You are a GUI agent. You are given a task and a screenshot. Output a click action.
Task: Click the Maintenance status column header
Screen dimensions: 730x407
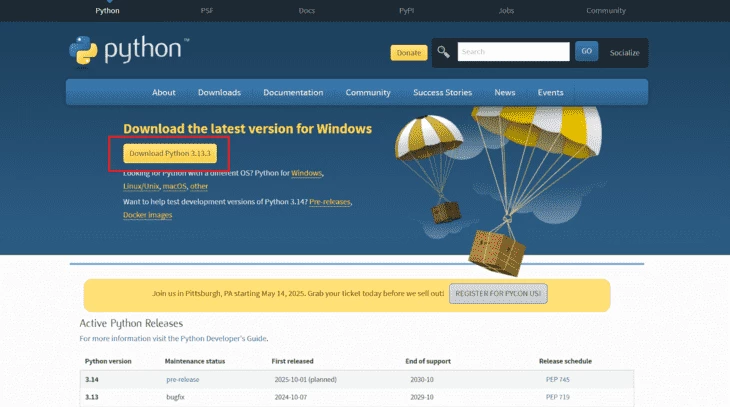pos(195,361)
